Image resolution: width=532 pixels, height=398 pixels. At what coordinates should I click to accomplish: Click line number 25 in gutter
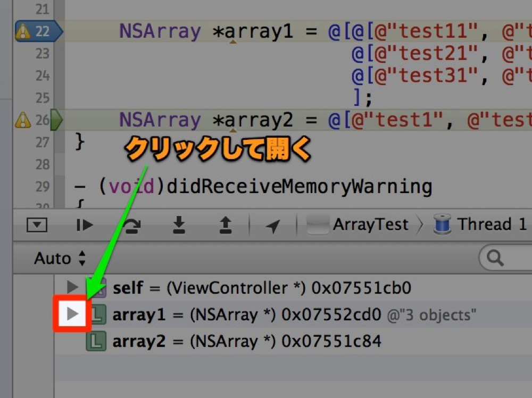[x=43, y=98]
